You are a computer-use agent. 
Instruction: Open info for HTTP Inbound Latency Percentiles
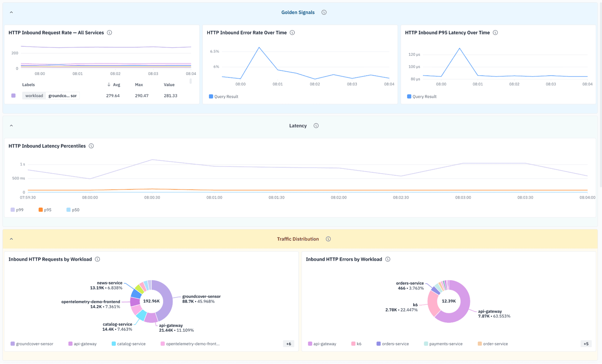(x=91, y=146)
